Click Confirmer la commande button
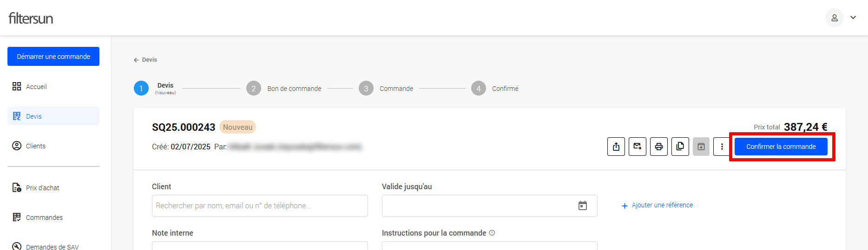This screenshot has height=250, width=868. 781,147
